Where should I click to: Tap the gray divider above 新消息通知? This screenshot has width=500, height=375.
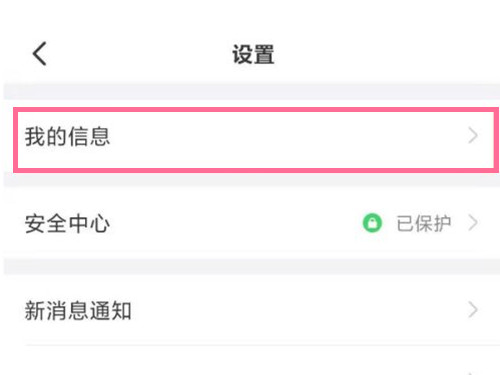coord(252,267)
